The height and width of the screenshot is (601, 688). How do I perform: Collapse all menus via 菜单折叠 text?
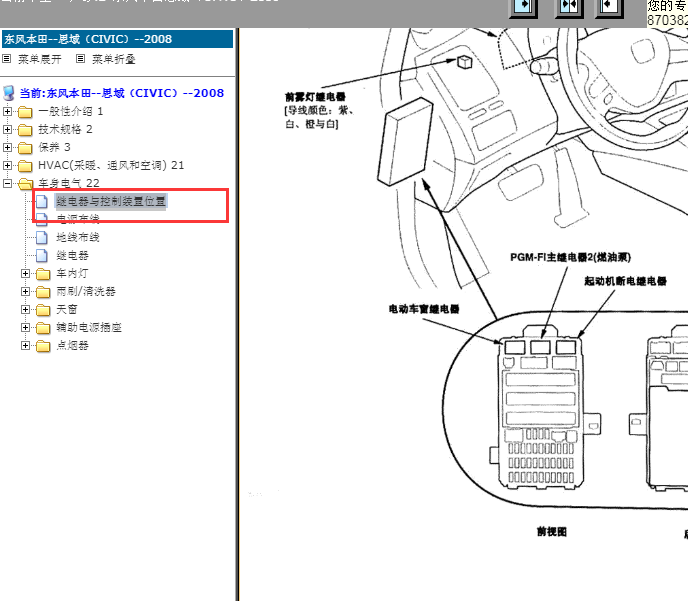(114, 59)
